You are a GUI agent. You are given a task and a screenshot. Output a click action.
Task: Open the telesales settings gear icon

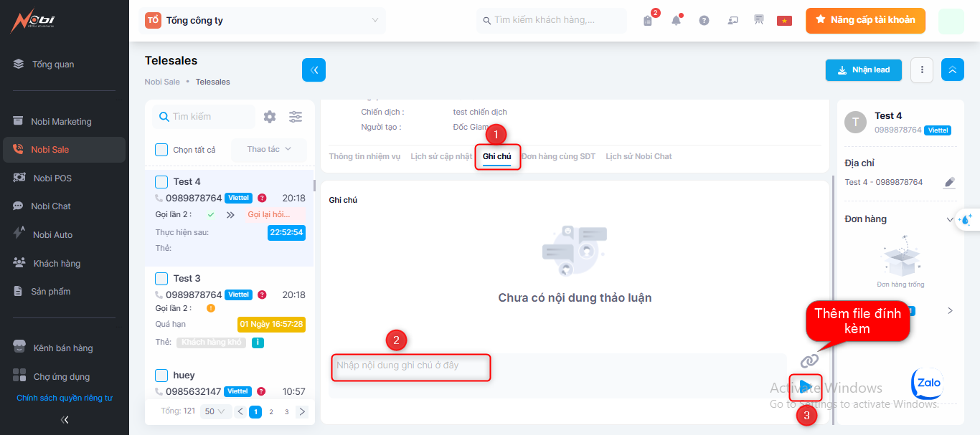tap(270, 117)
